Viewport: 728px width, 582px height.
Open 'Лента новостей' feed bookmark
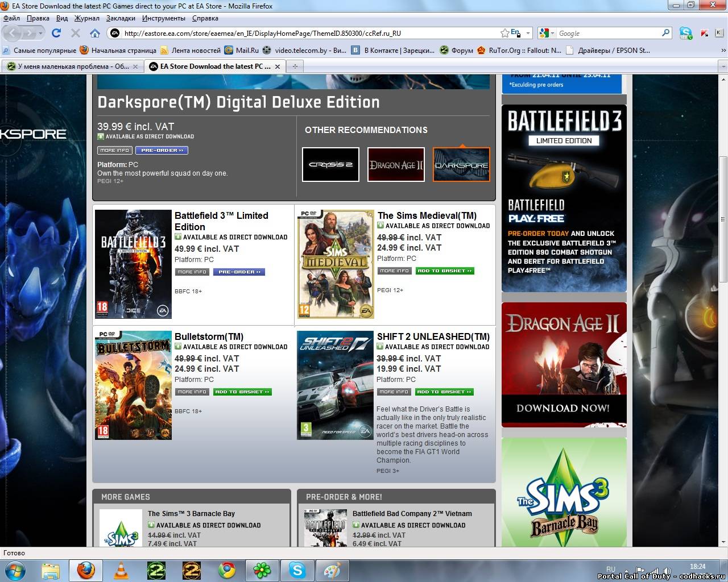pyautogui.click(x=191, y=50)
